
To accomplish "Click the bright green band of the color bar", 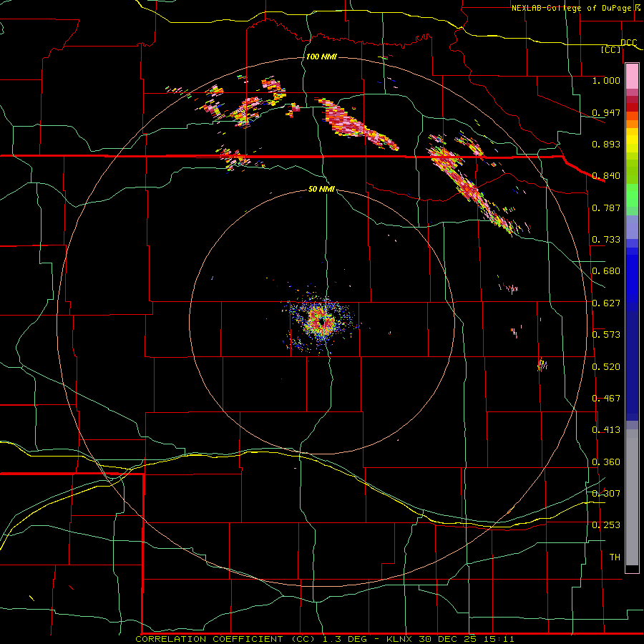I will pyautogui.click(x=632, y=195).
